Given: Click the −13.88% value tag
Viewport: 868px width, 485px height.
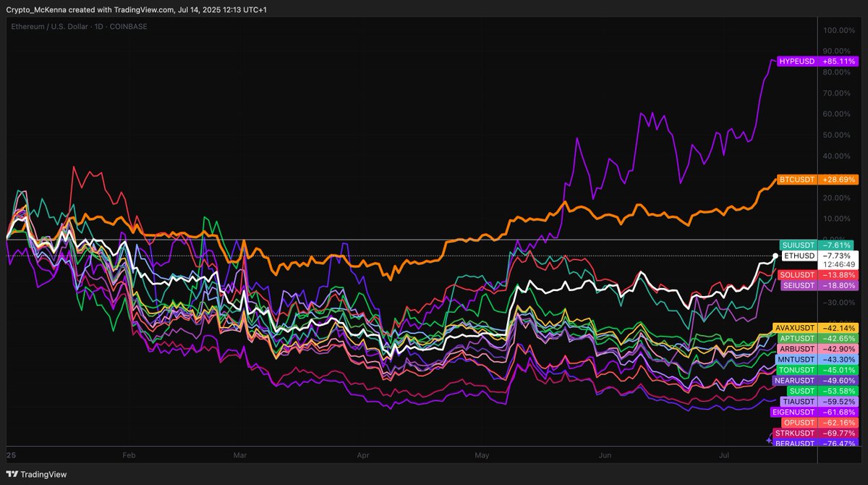Looking at the screenshot, I should (838, 275).
